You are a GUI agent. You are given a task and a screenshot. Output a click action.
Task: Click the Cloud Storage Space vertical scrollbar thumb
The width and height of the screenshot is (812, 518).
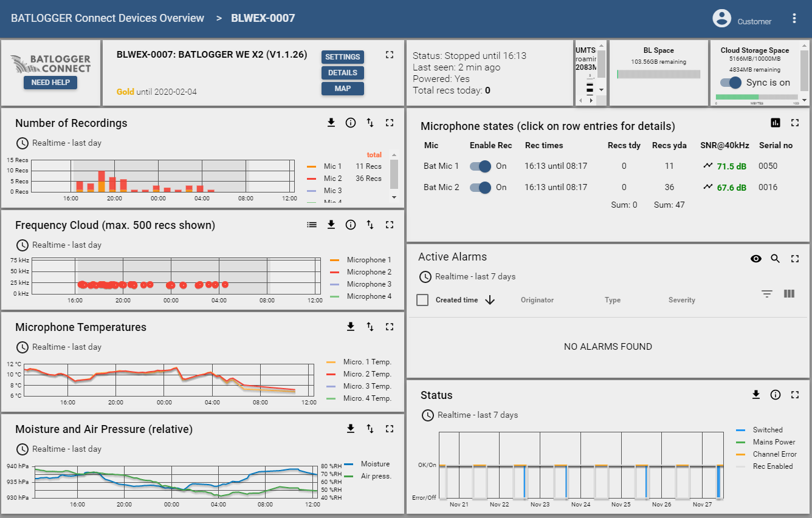[x=805, y=69]
